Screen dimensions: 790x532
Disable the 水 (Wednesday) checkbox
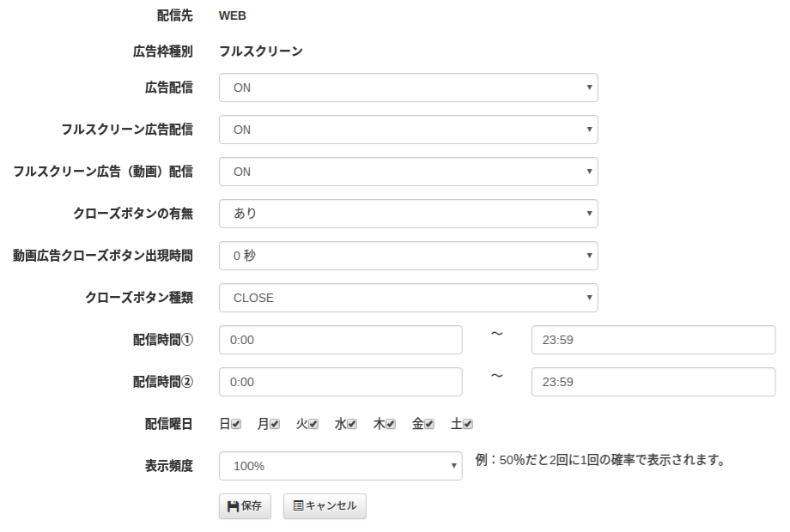(x=352, y=424)
